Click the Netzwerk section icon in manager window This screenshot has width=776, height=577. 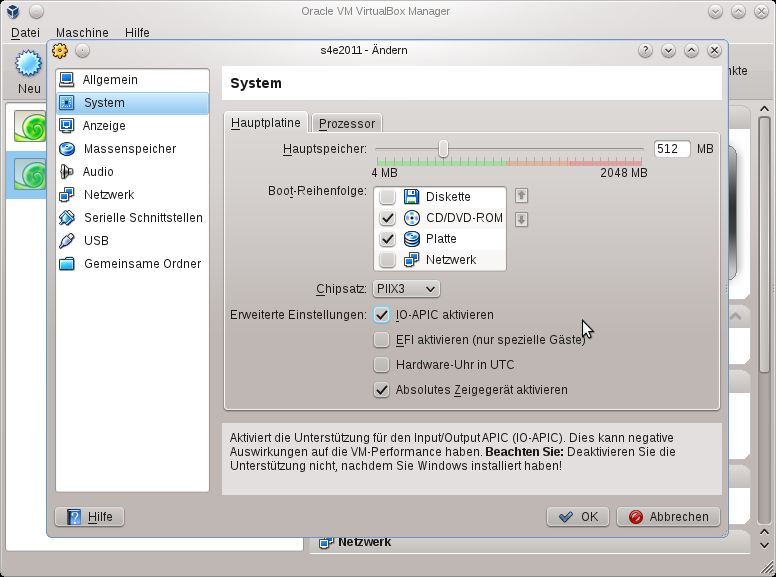point(326,542)
